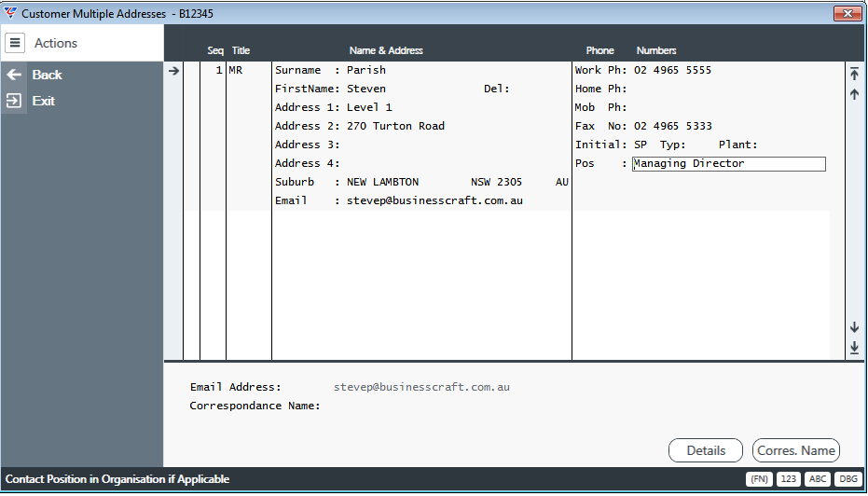
Task: Jump to last record arrow
Action: click(x=854, y=347)
